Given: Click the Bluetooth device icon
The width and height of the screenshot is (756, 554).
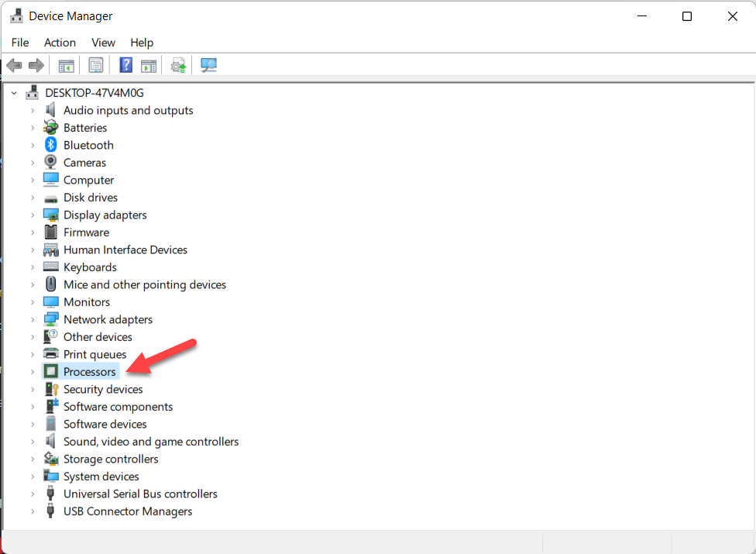Looking at the screenshot, I should 51,145.
